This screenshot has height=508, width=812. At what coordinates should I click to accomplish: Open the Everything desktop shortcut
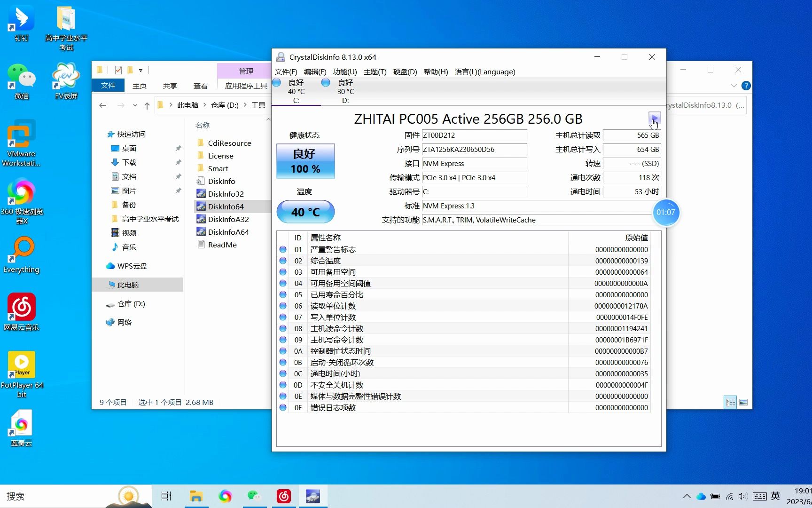click(22, 255)
